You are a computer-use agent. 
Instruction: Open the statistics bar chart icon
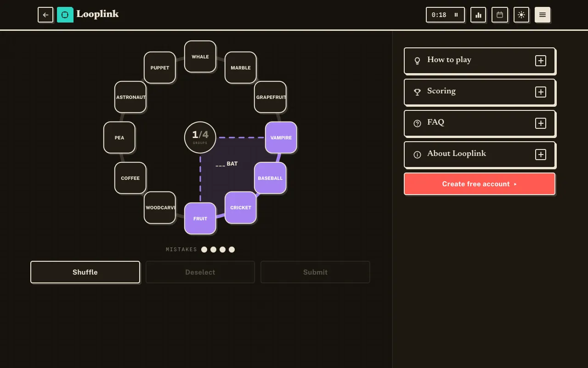478,15
